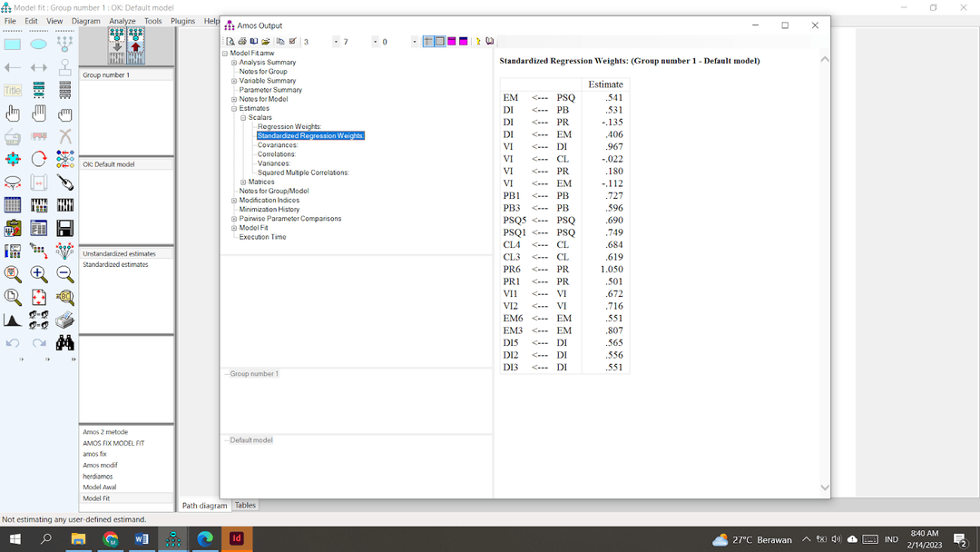Open the Analysis Properties icon
The image size is (980, 552).
tap(39, 205)
